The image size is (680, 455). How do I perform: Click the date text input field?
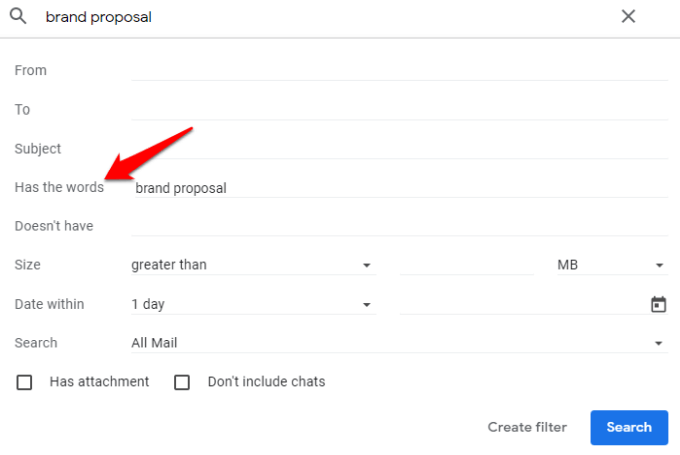[x=522, y=304]
